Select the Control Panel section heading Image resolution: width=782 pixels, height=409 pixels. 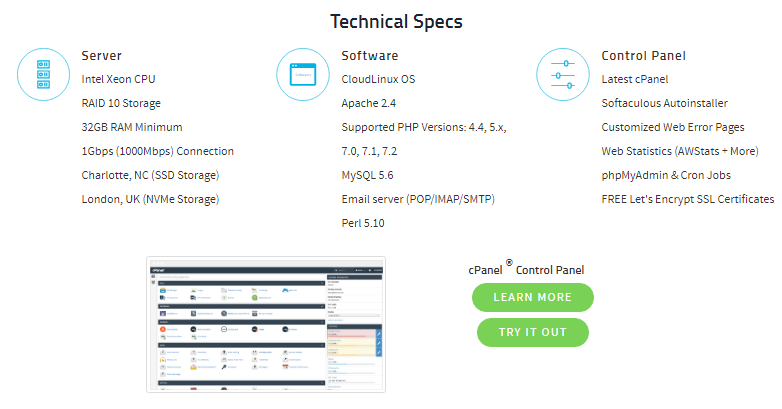643,56
